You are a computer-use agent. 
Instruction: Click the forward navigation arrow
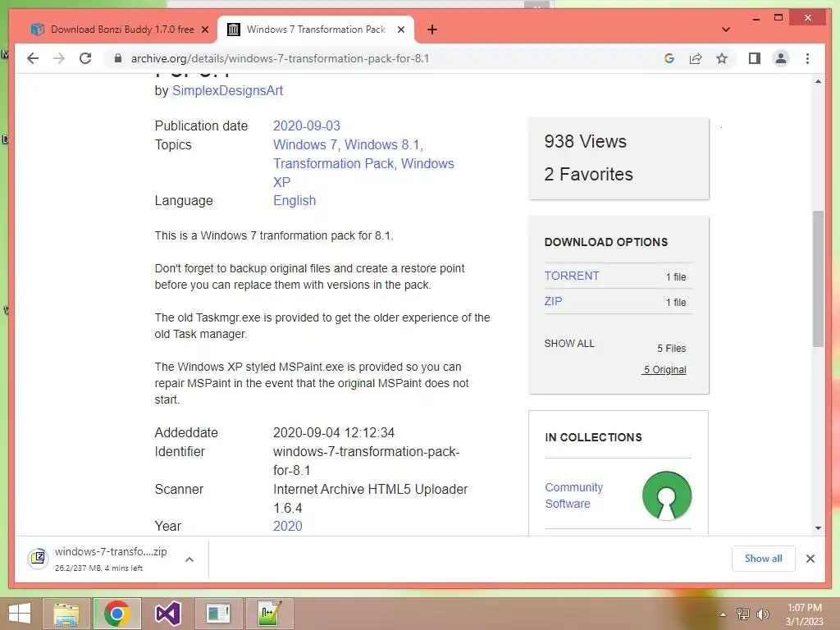(59, 58)
